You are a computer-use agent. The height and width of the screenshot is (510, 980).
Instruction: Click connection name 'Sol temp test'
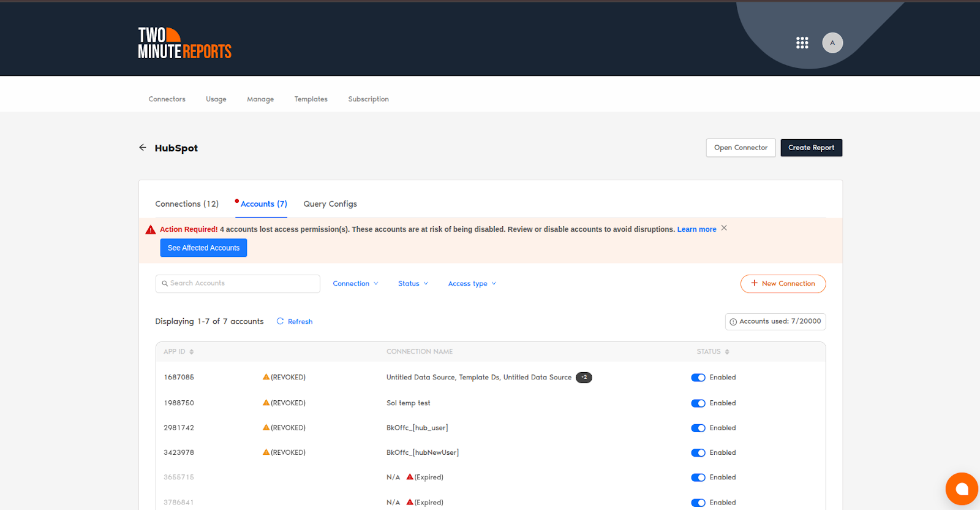(408, 403)
